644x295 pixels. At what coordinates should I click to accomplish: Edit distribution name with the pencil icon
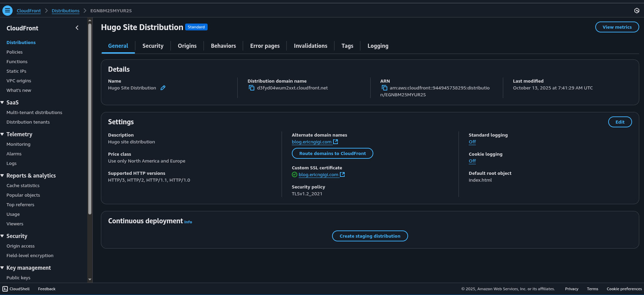tap(163, 88)
